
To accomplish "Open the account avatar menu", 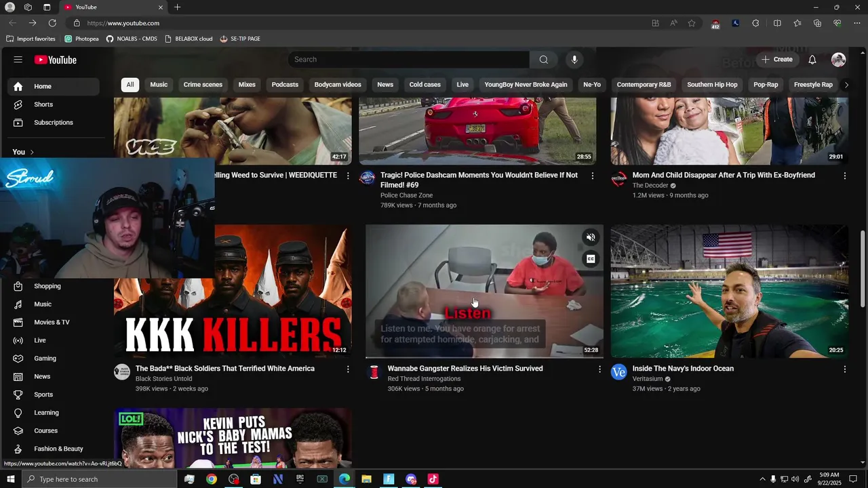I will [838, 60].
